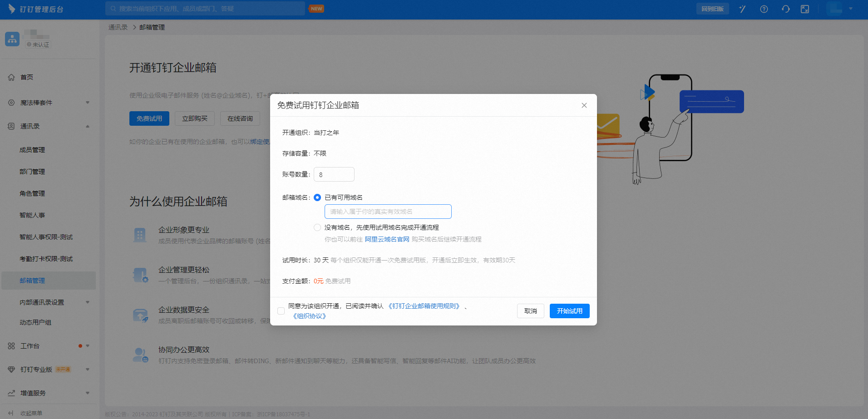The image size is (868, 419).
Task: Click the 企业管理更轻松 icon
Action: pyautogui.click(x=140, y=275)
